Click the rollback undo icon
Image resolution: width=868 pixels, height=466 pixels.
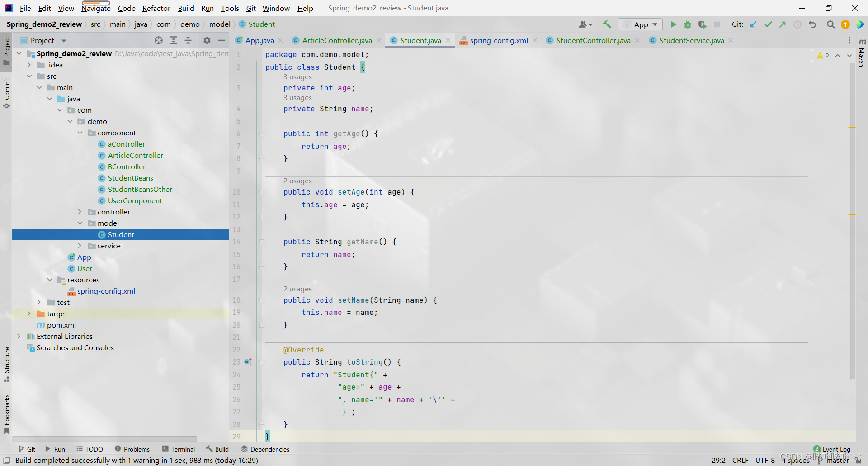tap(812, 24)
